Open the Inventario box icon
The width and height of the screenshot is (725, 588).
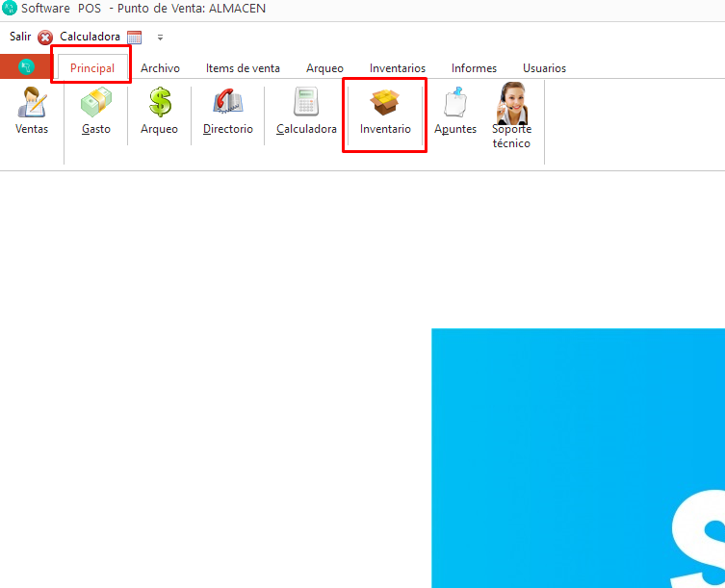click(385, 111)
